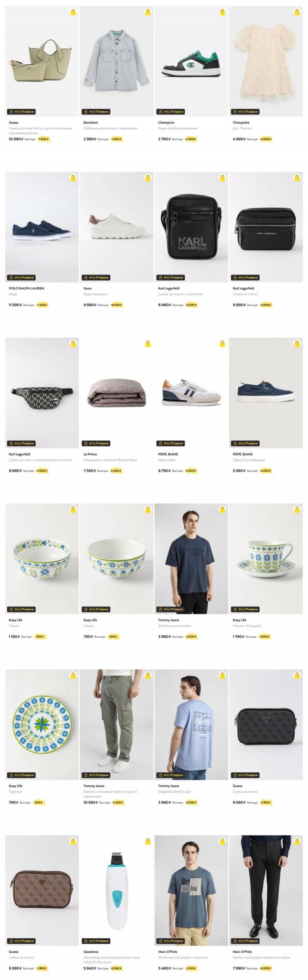Open the 'Футболка хлопковая с принтом' Marc O'Polo link
The width and height of the screenshot is (308, 980).
(x=183, y=957)
